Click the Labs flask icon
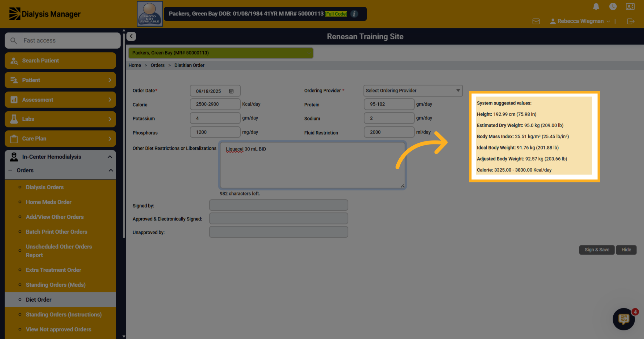 click(14, 119)
